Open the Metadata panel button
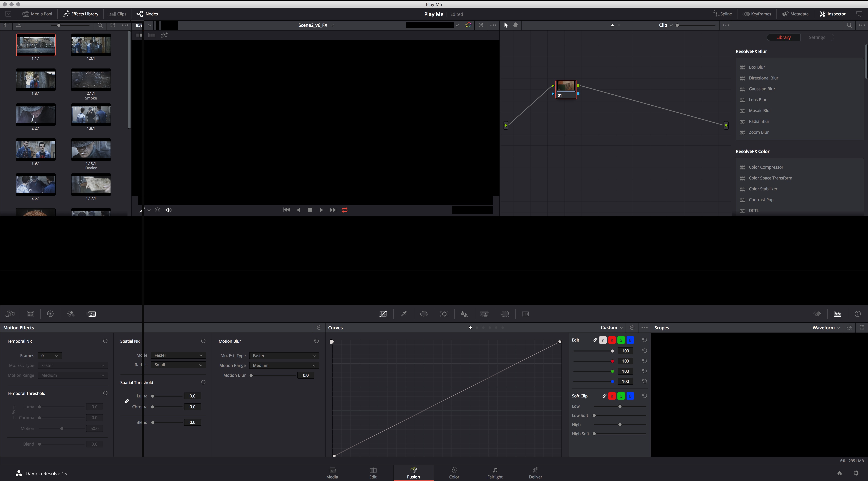The height and width of the screenshot is (481, 868). (x=795, y=14)
